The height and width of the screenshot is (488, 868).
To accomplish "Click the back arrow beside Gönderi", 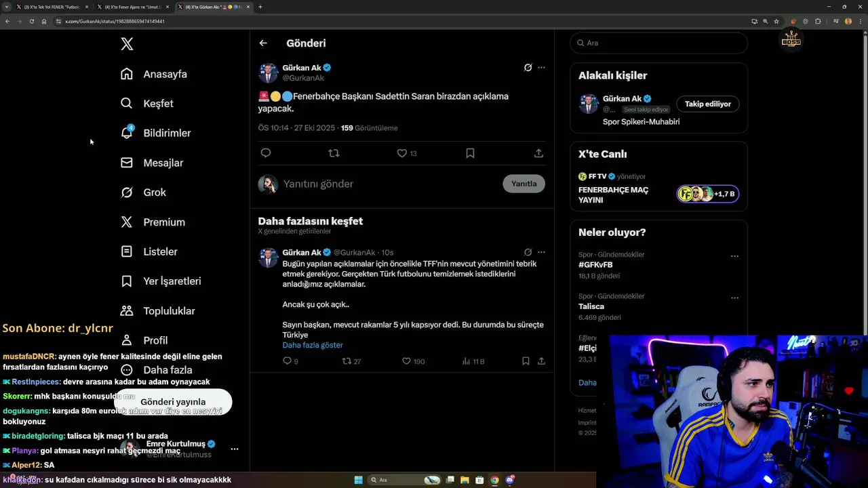I will [x=263, y=43].
